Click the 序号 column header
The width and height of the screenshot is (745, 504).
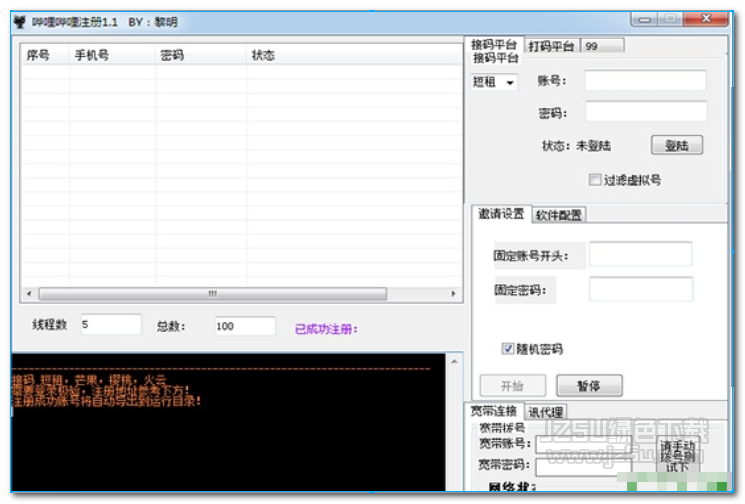(x=45, y=55)
